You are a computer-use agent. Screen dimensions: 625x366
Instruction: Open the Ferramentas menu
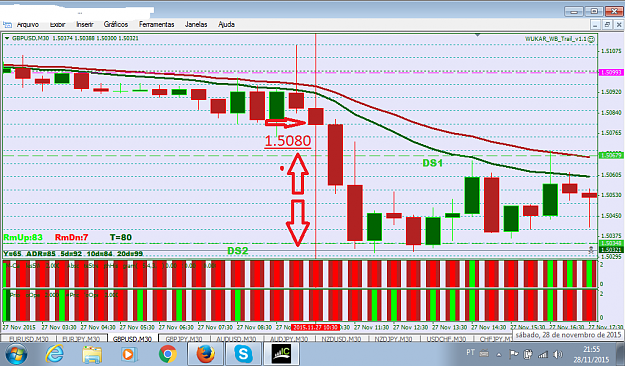tap(156, 25)
